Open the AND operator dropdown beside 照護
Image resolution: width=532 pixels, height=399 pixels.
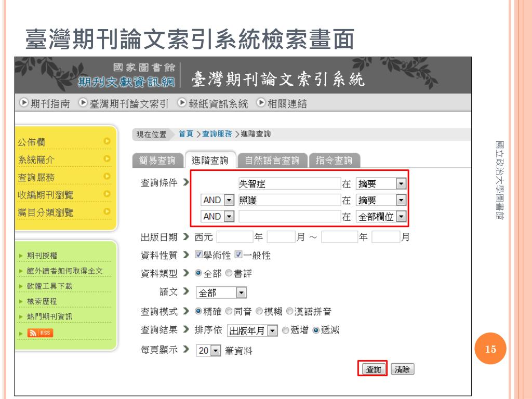tap(229, 200)
